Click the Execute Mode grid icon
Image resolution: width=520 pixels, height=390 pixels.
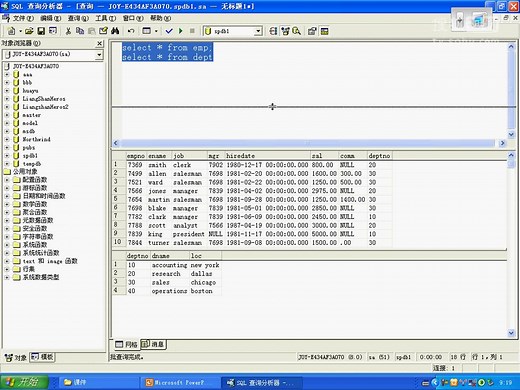(146, 31)
